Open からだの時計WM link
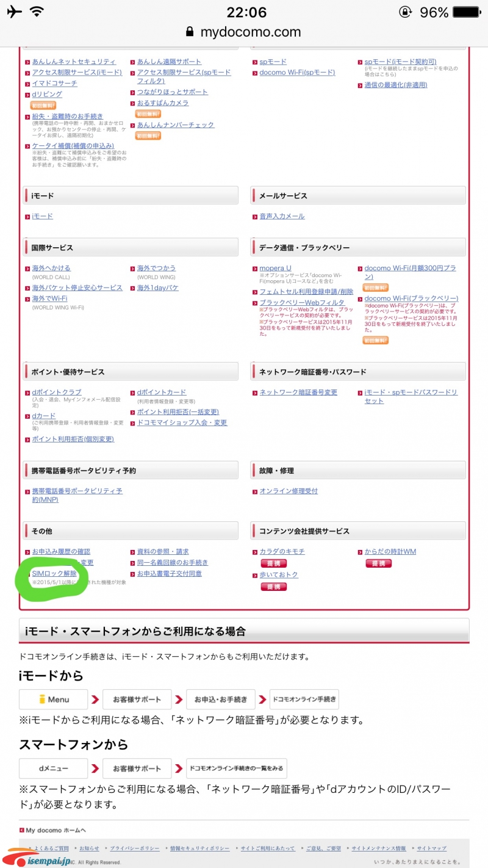This screenshot has height=868, width=488. tap(390, 551)
